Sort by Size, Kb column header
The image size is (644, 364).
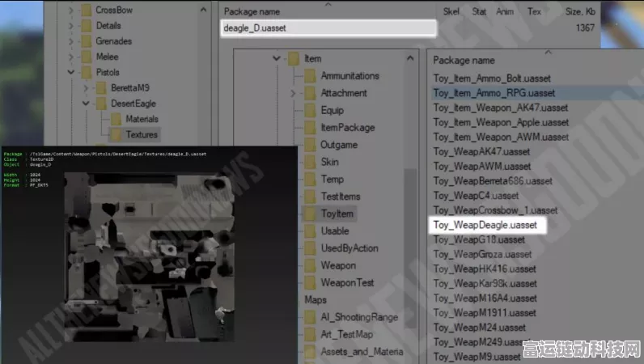click(580, 12)
